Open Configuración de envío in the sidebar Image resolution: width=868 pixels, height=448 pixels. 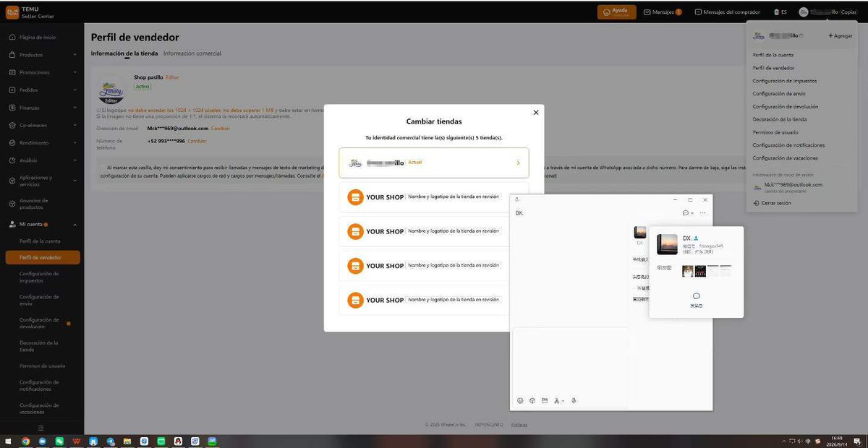pos(40,300)
